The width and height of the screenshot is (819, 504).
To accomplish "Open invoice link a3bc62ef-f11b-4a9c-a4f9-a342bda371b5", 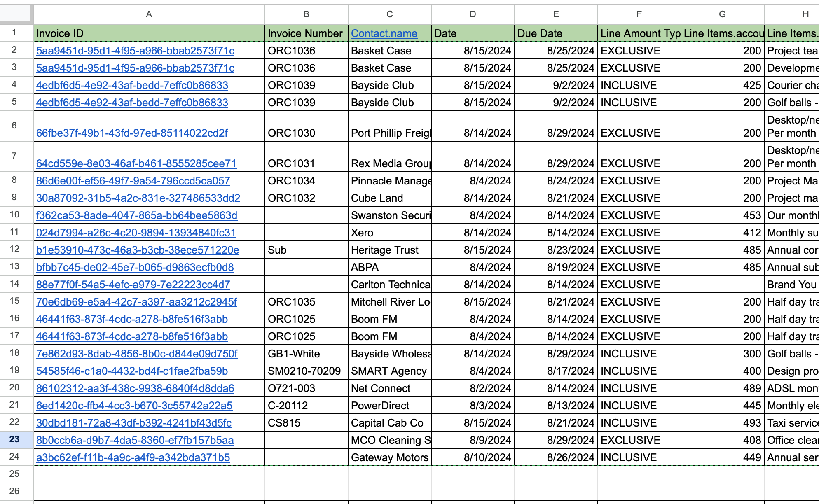I will tap(133, 457).
